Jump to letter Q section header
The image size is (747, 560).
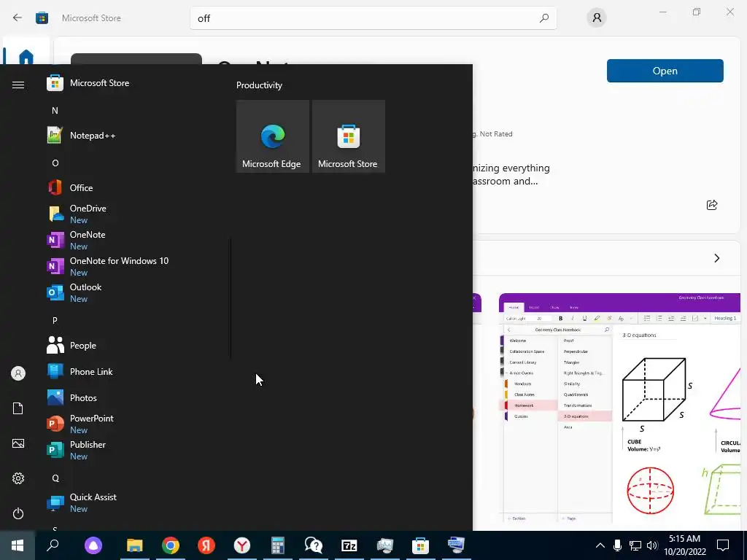[55, 478]
